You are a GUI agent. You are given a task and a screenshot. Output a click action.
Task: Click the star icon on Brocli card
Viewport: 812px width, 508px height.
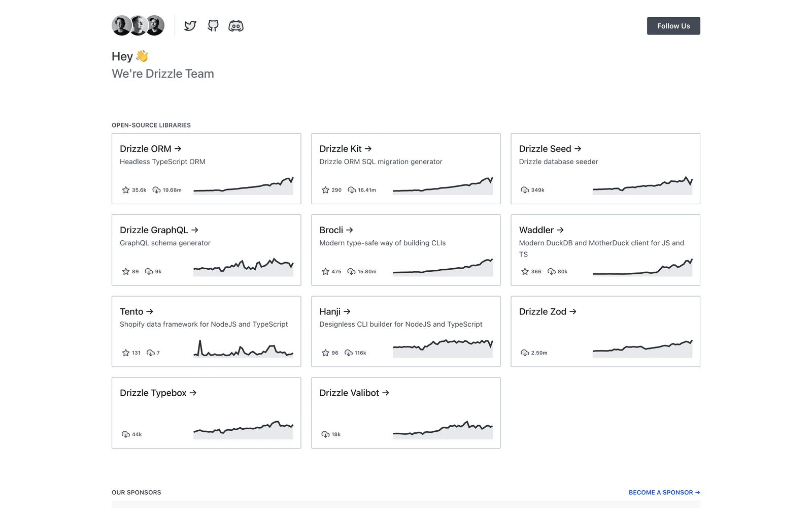[x=325, y=271]
